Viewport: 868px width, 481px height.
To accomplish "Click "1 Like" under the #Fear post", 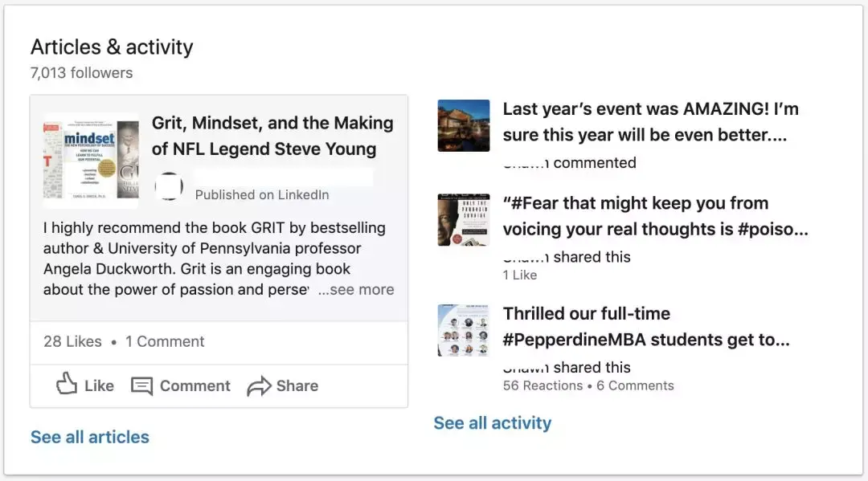I will pyautogui.click(x=520, y=275).
